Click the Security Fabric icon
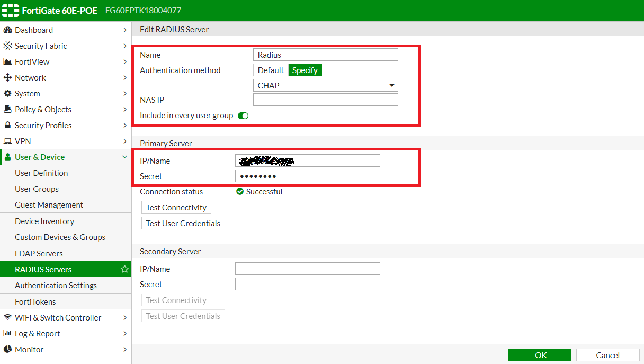Viewport: 644px width, 364px height. click(x=7, y=46)
